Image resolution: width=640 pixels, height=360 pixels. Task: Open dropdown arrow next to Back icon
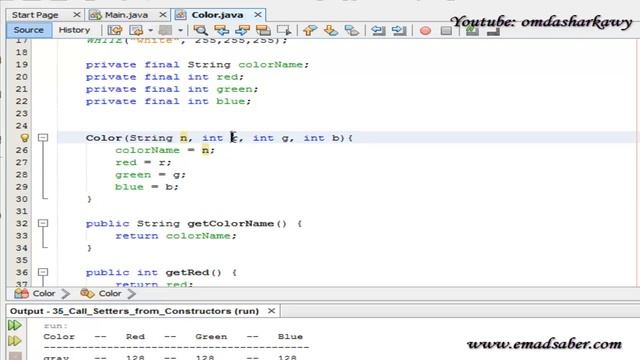click(150, 30)
